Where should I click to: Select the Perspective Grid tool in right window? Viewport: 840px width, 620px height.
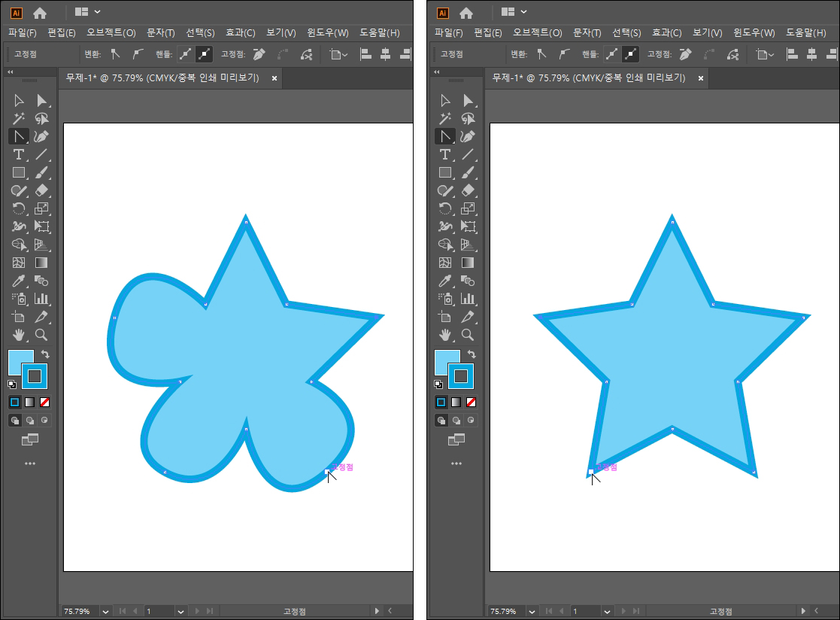pos(468,245)
